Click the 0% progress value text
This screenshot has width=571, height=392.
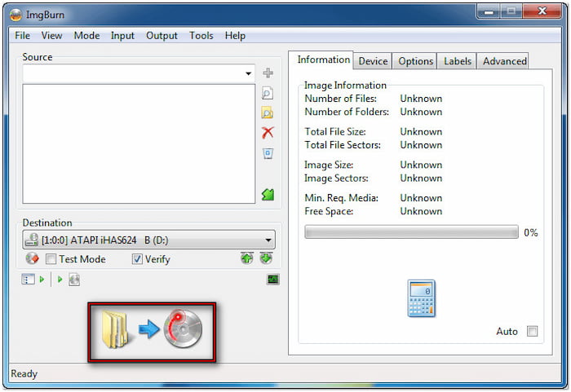coord(530,232)
